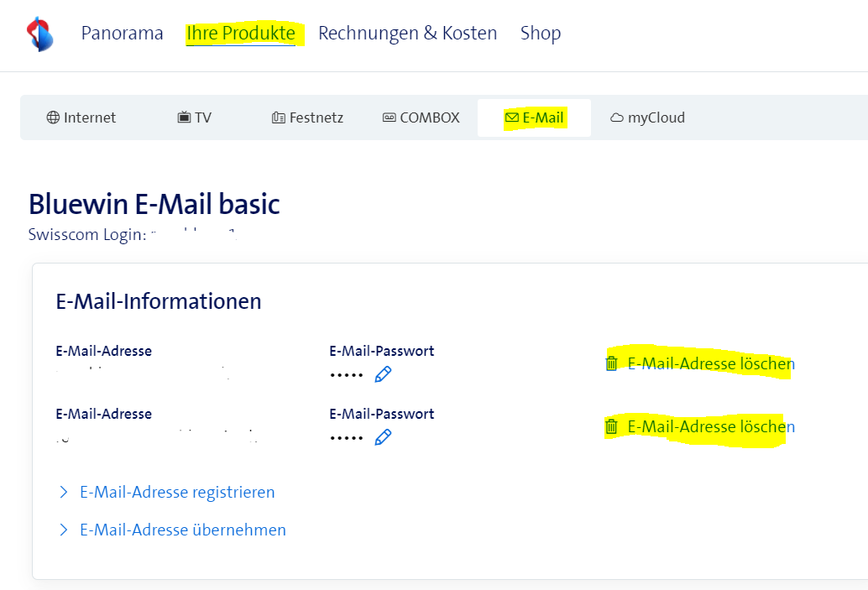Screen dimensions: 868x590
Task: Edit second E-Mail-Passwort with pencil icon
Action: pyautogui.click(x=383, y=438)
